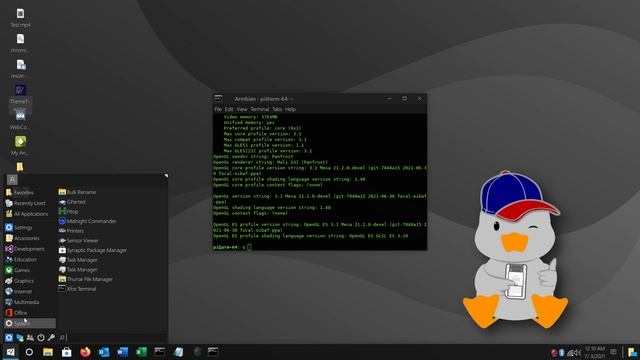Click lock screen icon in menu footer
The width and height of the screenshot is (640, 360).
pyautogui.click(x=20, y=338)
